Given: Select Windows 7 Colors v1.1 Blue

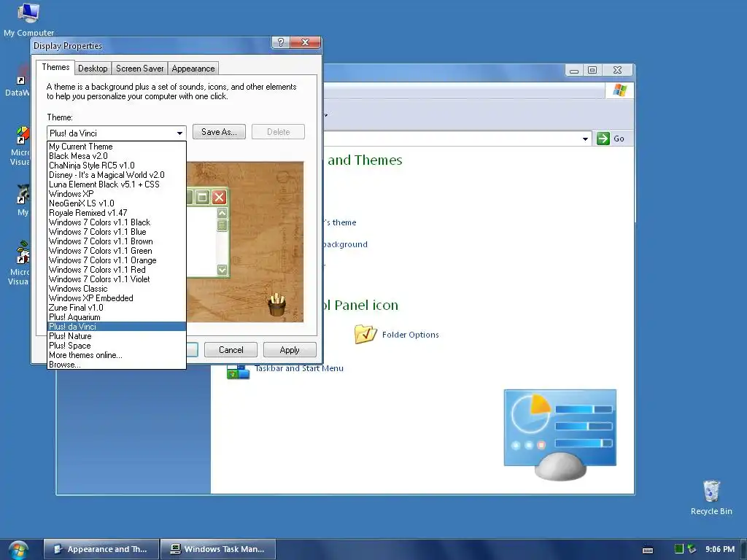Looking at the screenshot, I should pos(117,232).
